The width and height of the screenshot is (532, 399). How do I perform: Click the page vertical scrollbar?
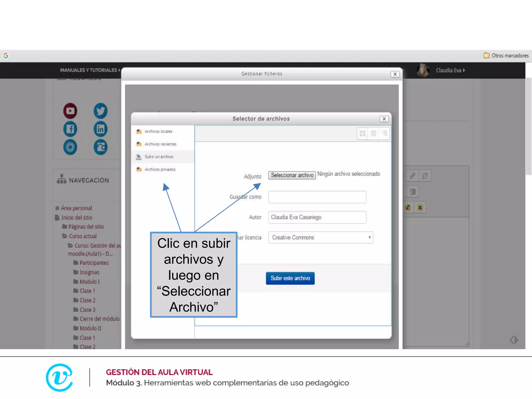[529, 126]
